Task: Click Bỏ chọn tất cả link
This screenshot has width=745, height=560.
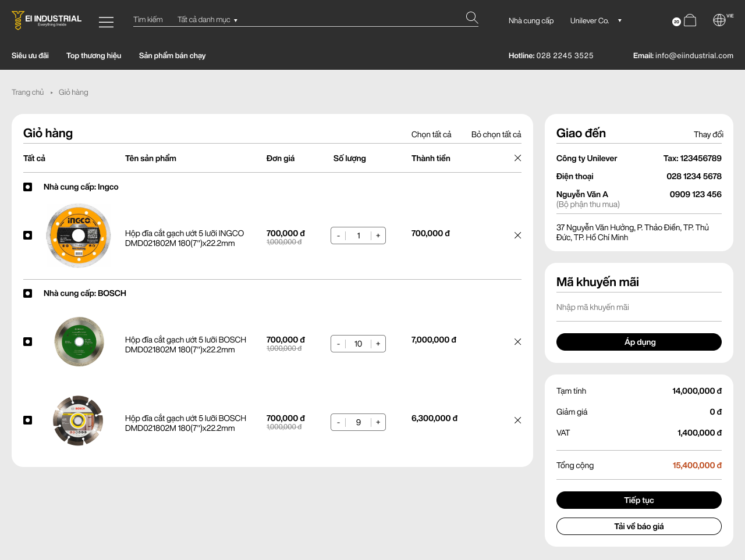Action: tap(496, 134)
